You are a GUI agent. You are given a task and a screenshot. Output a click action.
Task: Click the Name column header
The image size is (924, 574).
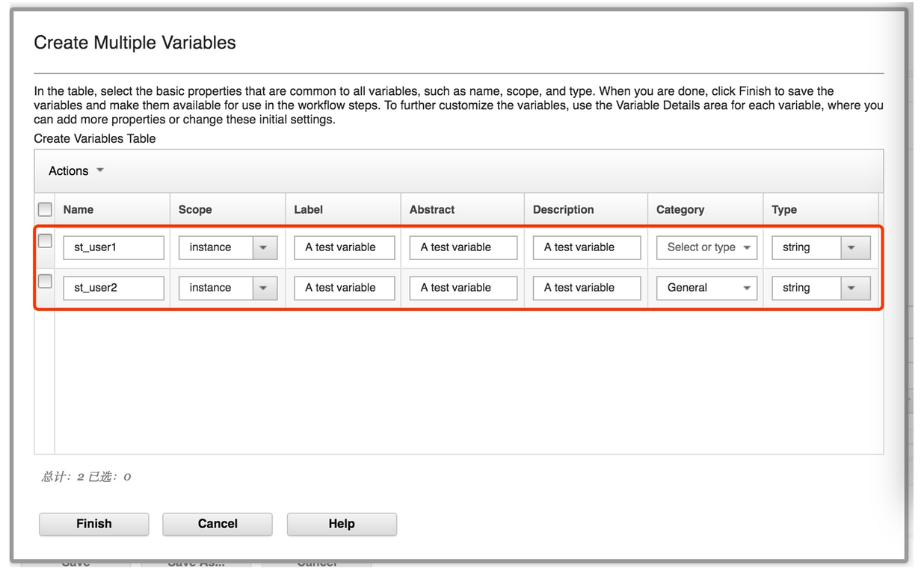pos(78,209)
